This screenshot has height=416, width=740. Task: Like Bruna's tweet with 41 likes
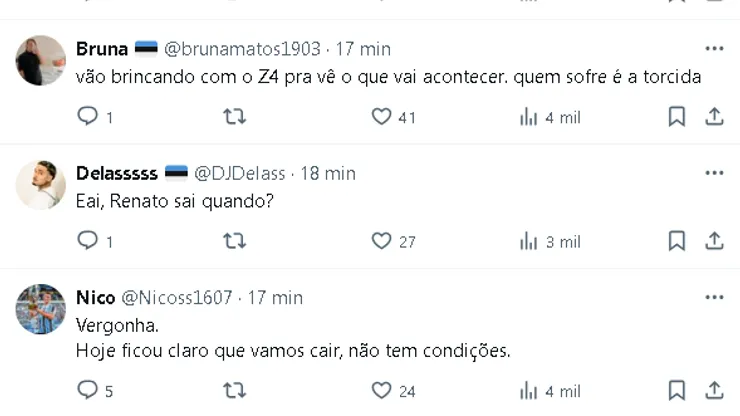tap(381, 117)
